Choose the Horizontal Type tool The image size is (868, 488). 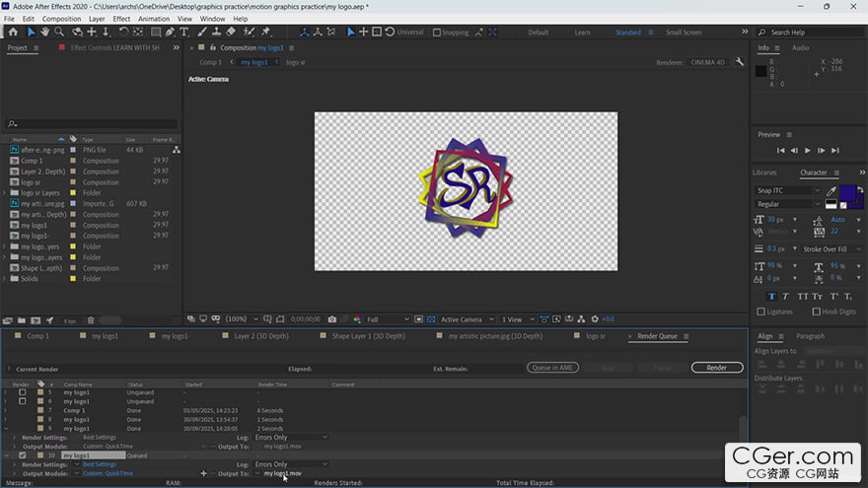click(184, 32)
